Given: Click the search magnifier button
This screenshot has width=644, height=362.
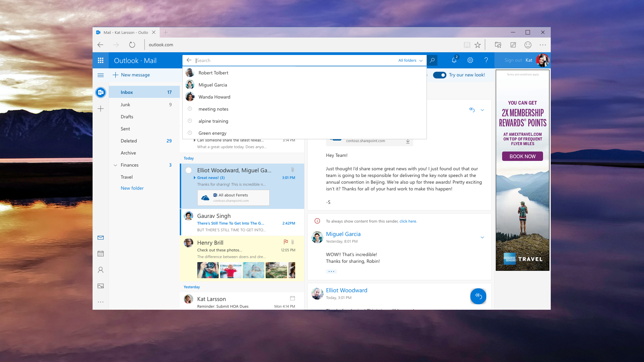Looking at the screenshot, I should coord(432,60).
